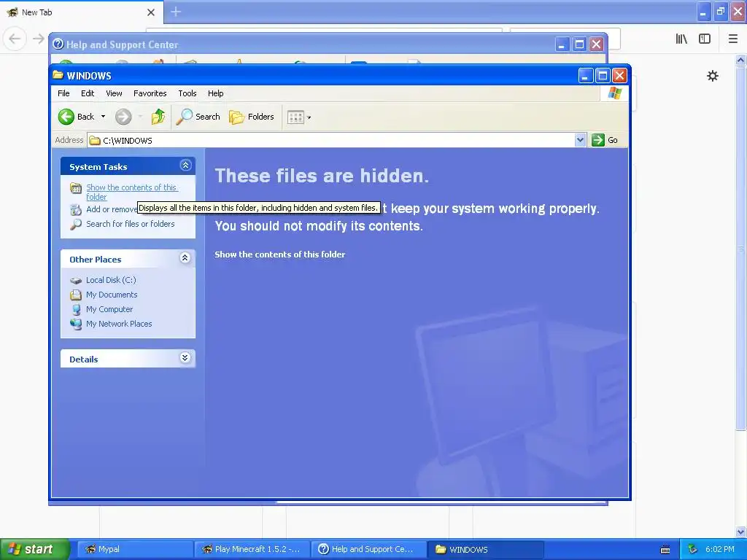This screenshot has width=747, height=560.
Task: Open the browser library icon
Action: (681, 39)
